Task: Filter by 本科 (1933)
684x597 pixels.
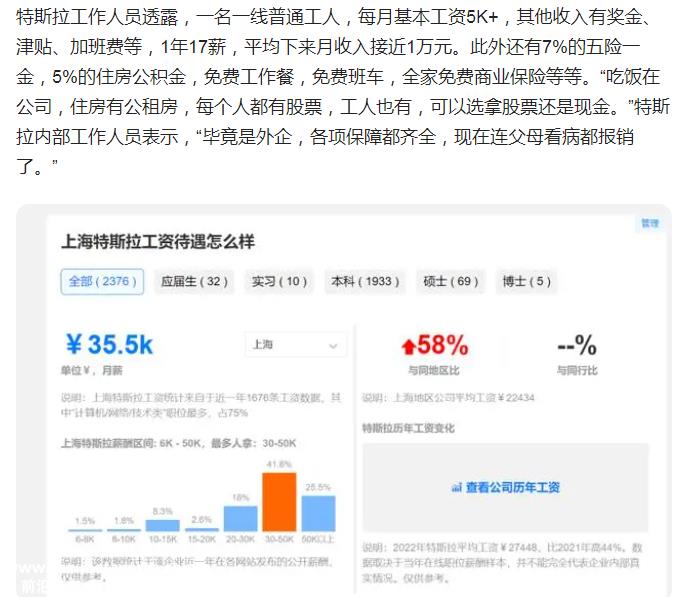Action: coord(365,282)
